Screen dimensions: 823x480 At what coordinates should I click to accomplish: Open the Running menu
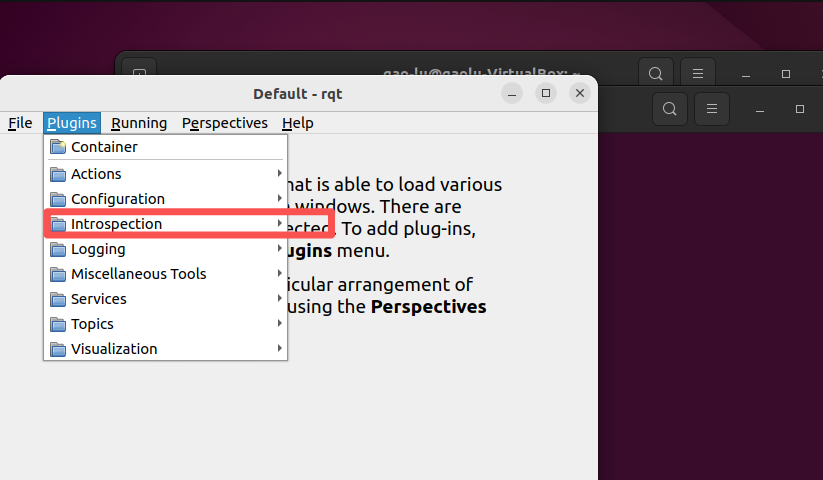[x=139, y=123]
